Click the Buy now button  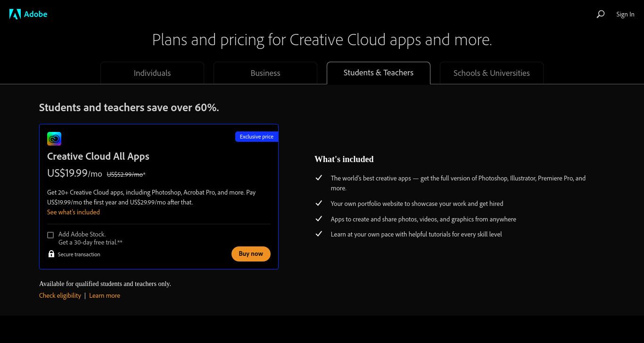[251, 253]
